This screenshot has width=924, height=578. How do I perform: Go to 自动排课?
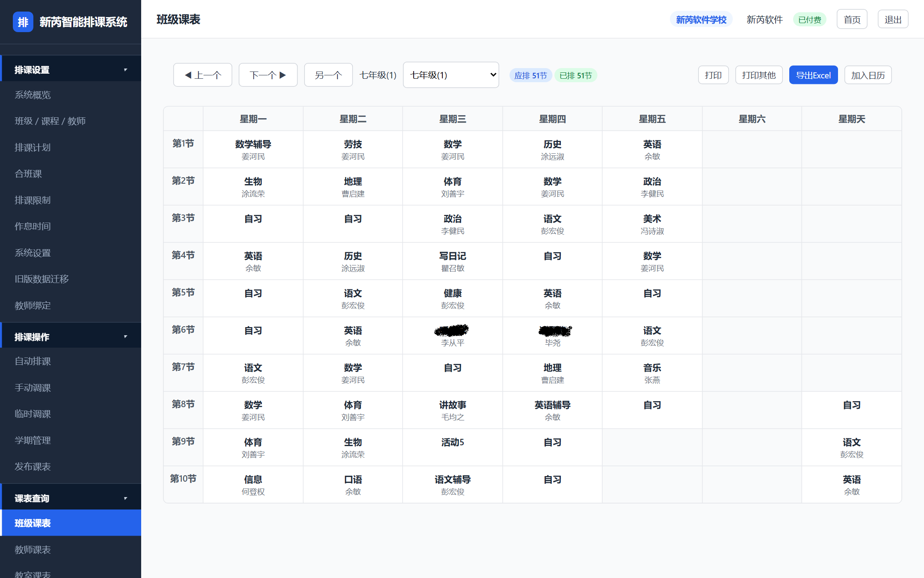point(71,361)
